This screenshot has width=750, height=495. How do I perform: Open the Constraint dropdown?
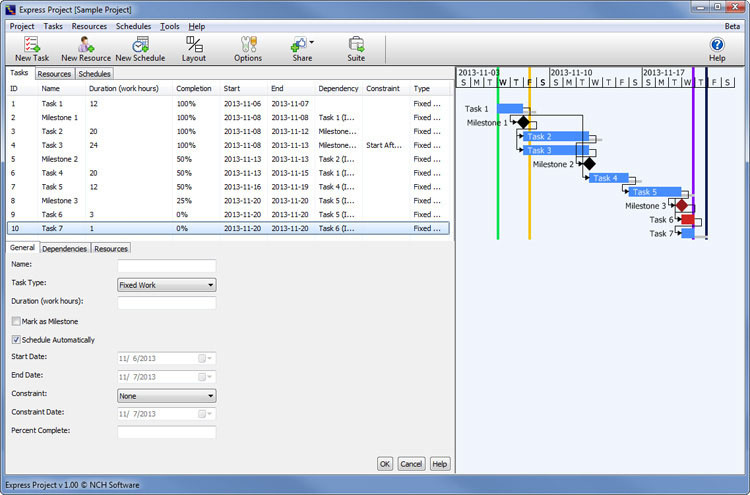point(166,396)
